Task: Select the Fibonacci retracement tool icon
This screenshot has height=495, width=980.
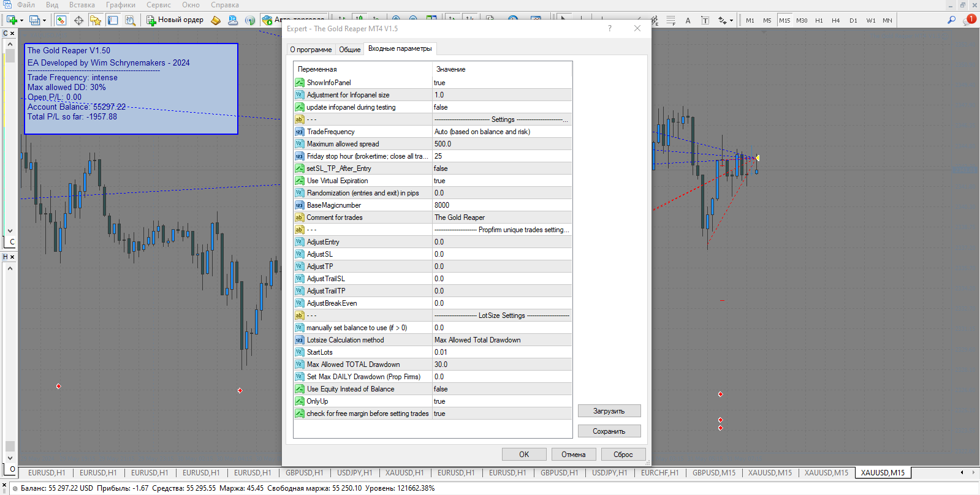Action: [x=671, y=20]
